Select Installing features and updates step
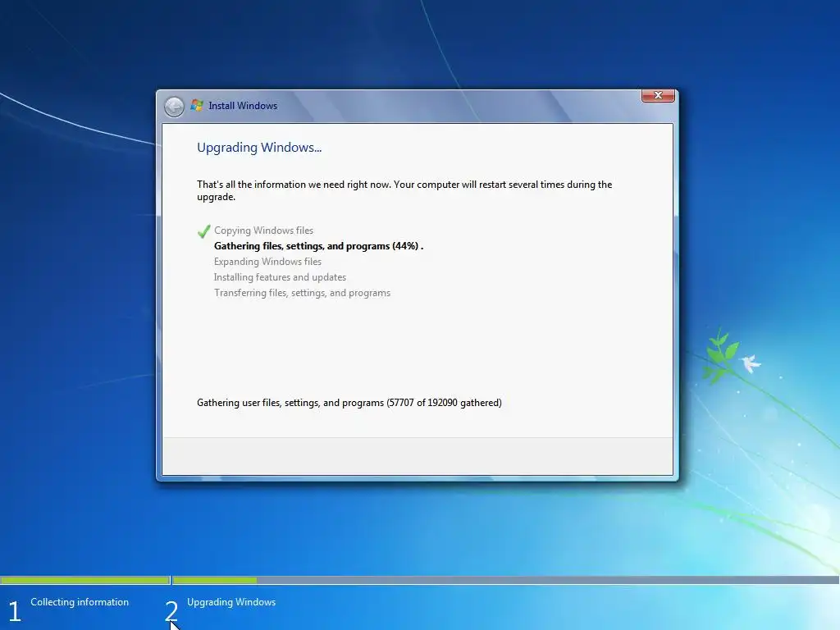Viewport: 840px width, 630px height. pos(281,277)
